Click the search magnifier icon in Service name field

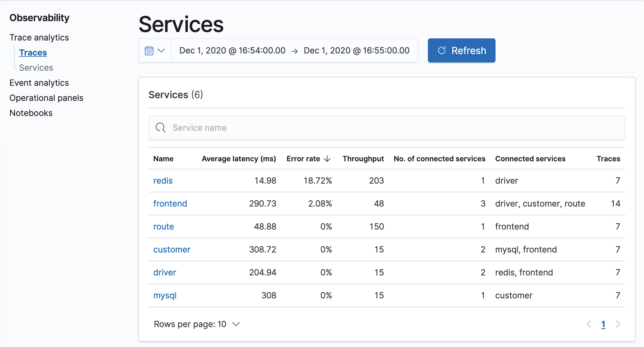160,128
